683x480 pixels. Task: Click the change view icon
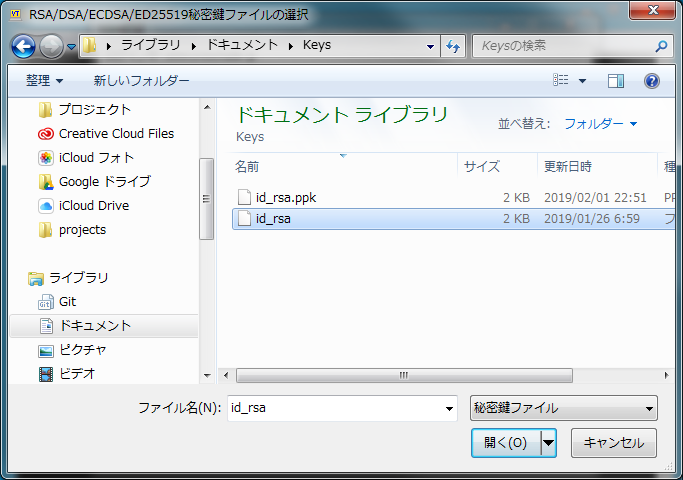(x=561, y=81)
